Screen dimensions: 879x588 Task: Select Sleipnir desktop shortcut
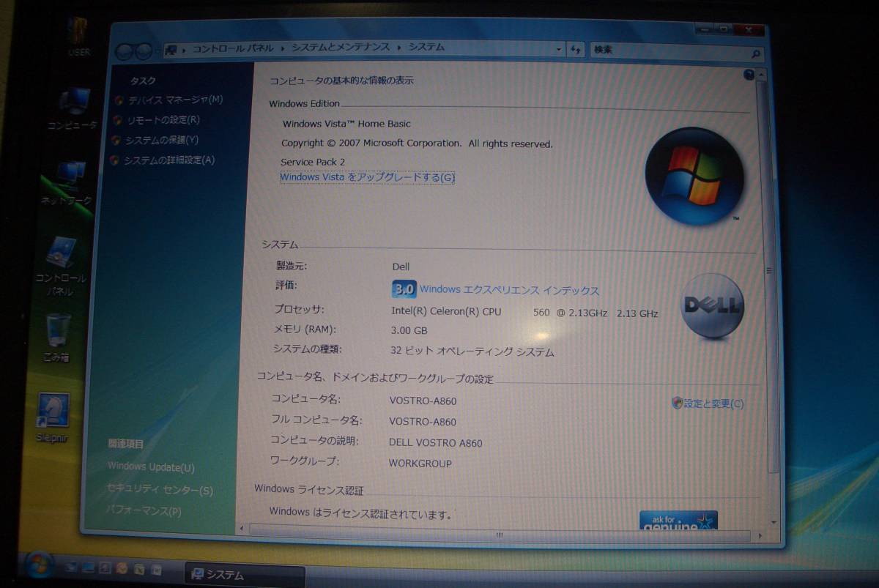coord(53,418)
